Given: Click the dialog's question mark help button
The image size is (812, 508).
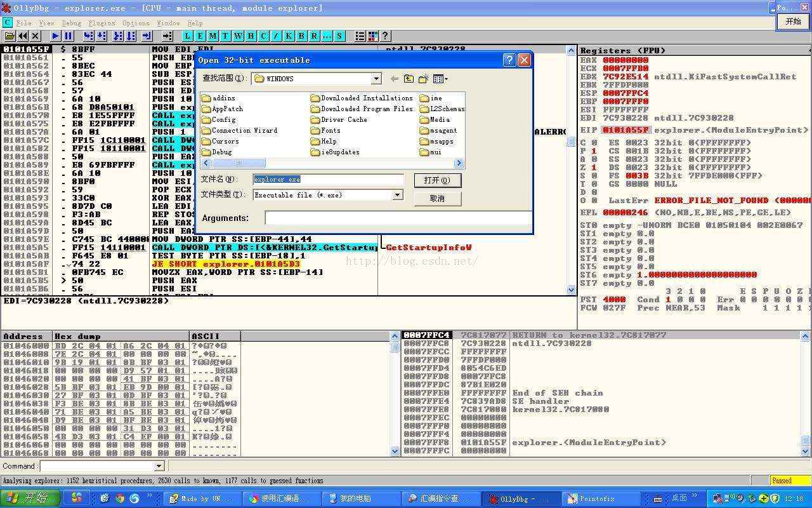Looking at the screenshot, I should pos(509,60).
